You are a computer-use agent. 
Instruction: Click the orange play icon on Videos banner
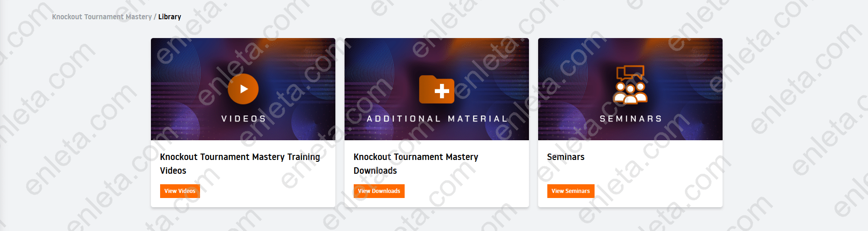[x=243, y=89]
